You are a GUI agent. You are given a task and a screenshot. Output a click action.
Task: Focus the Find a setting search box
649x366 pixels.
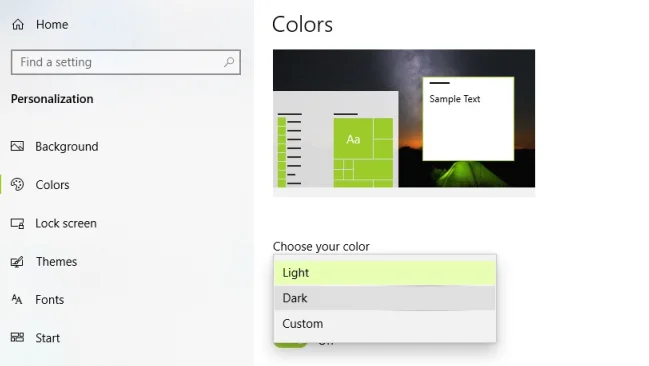pos(126,62)
